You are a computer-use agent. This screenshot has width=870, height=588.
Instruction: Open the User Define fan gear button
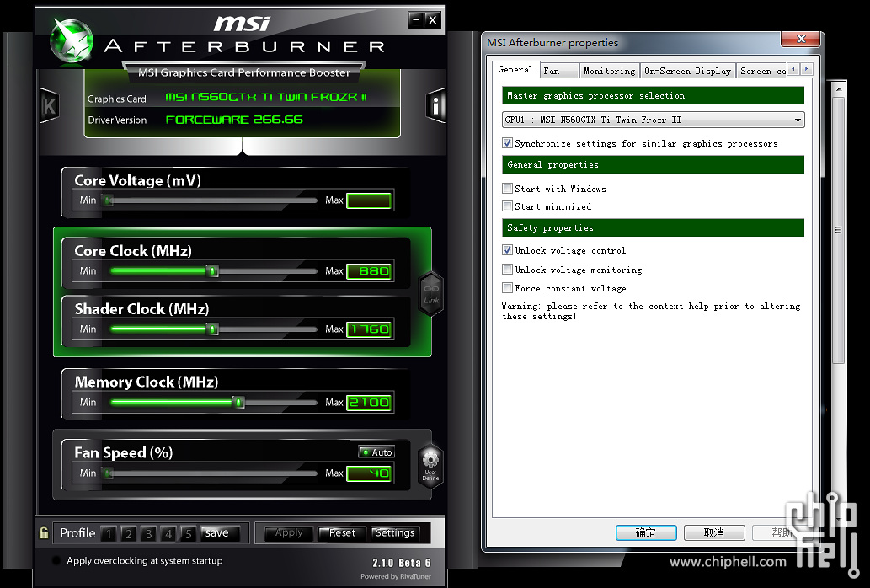click(x=430, y=467)
